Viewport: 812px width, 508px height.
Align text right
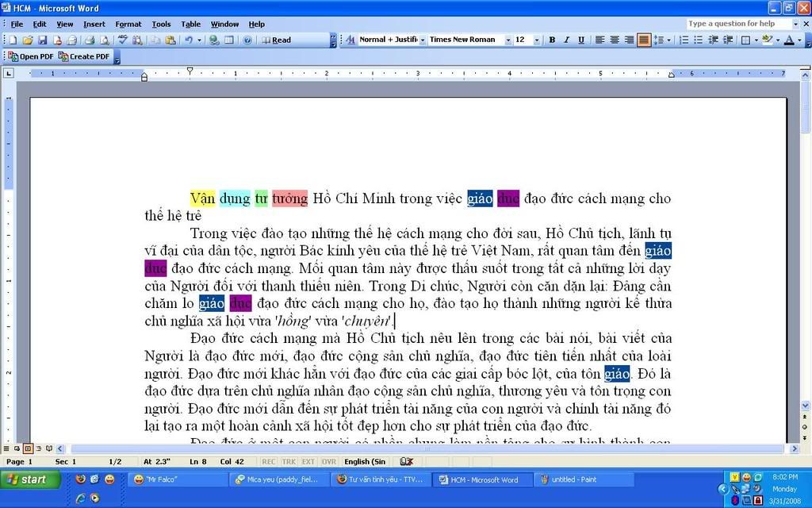(629, 40)
